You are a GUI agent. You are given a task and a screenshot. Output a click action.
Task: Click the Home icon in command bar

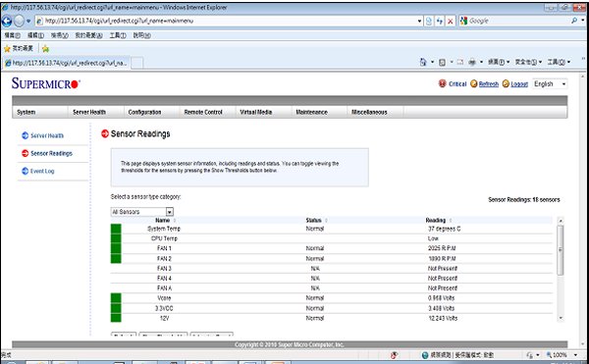click(x=423, y=62)
